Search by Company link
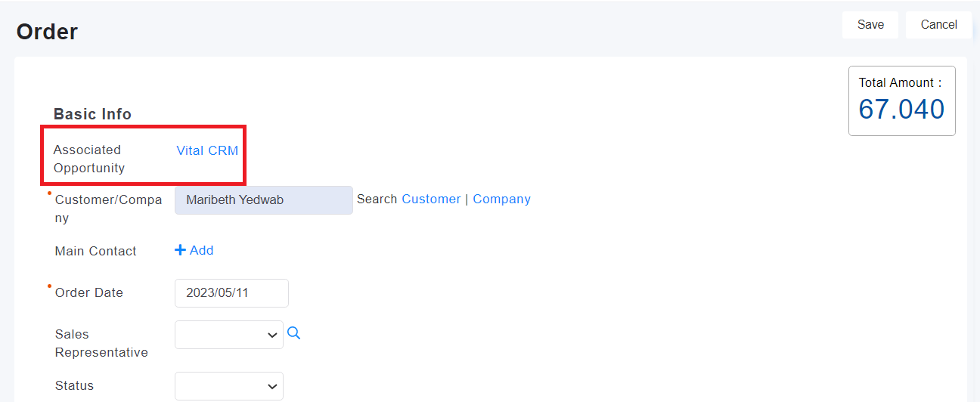The image size is (980, 402). tap(501, 199)
